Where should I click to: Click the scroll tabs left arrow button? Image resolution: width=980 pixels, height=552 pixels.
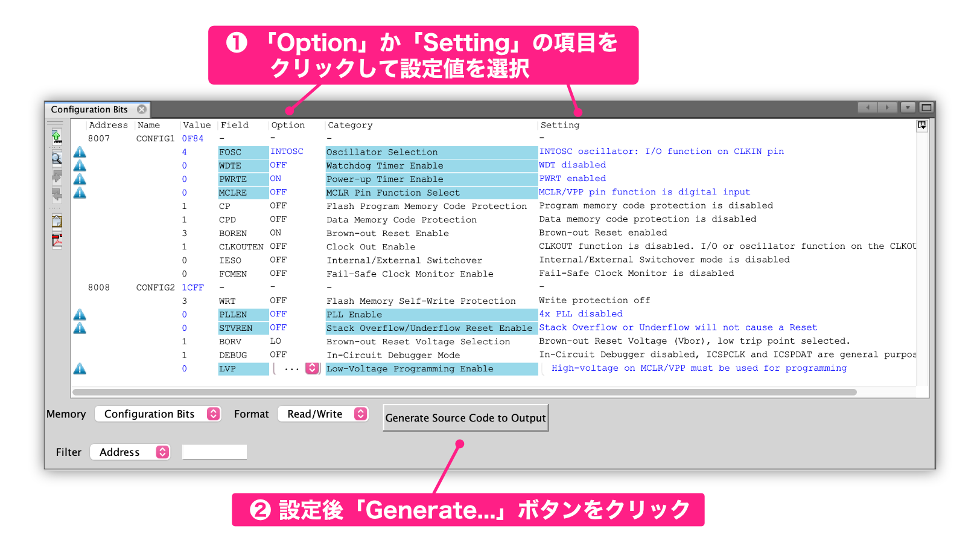tap(868, 108)
